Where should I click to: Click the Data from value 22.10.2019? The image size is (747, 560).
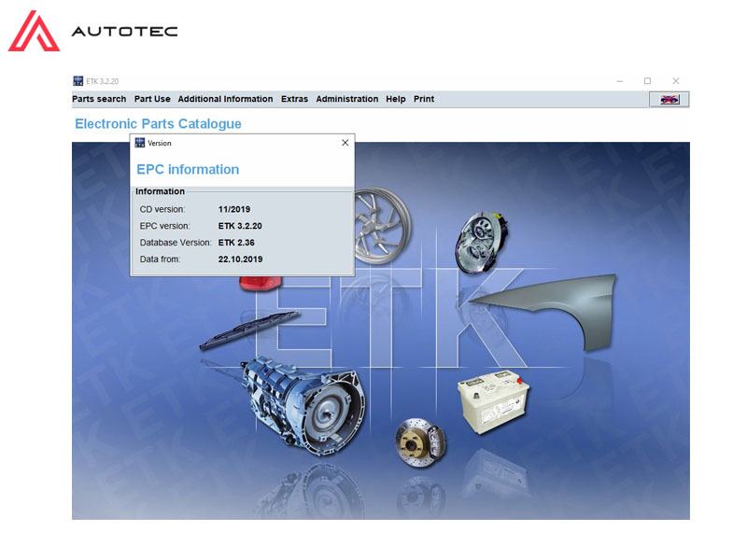click(x=240, y=259)
